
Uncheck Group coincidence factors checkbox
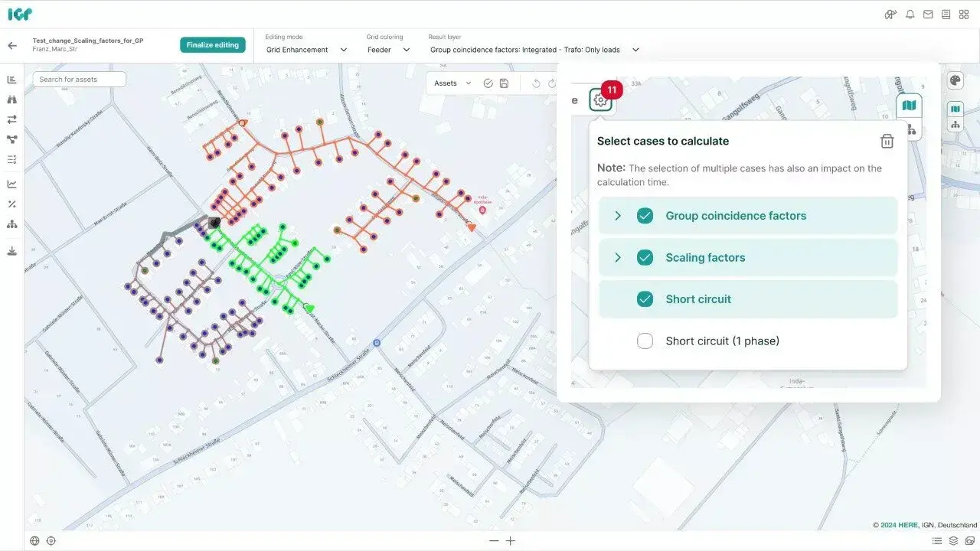click(x=645, y=216)
